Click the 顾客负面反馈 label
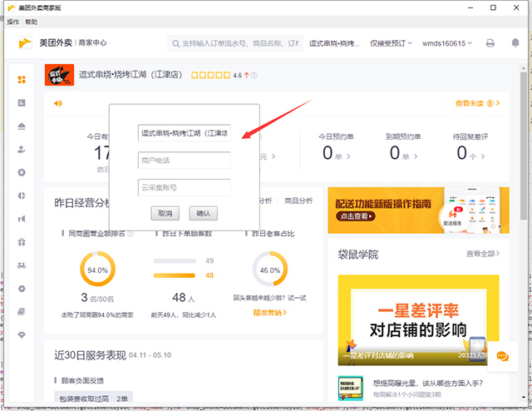 pyautogui.click(x=82, y=380)
